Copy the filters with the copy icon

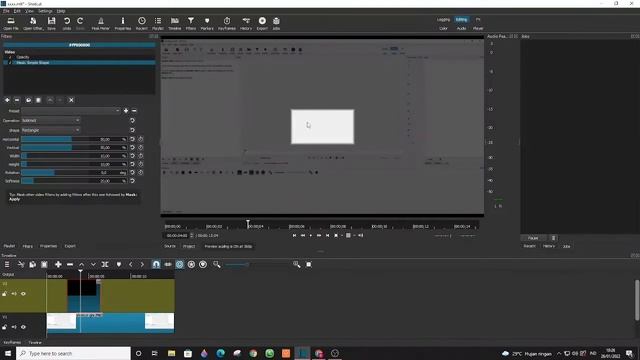click(x=28, y=100)
